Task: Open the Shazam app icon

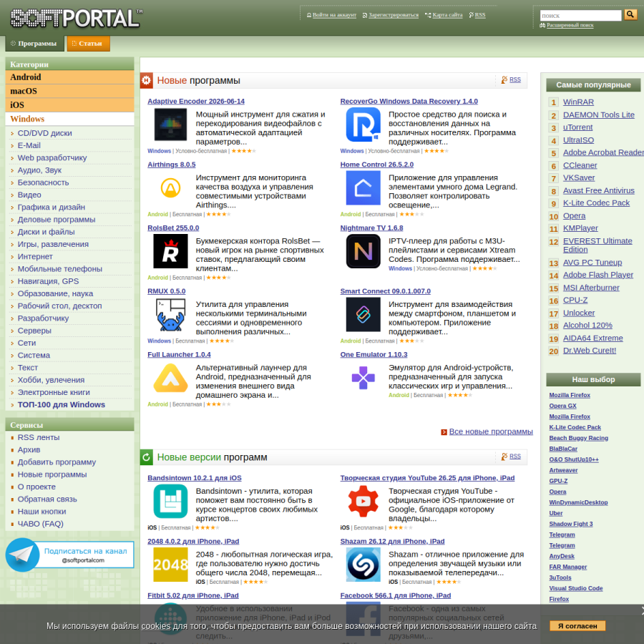Action: 363,565
